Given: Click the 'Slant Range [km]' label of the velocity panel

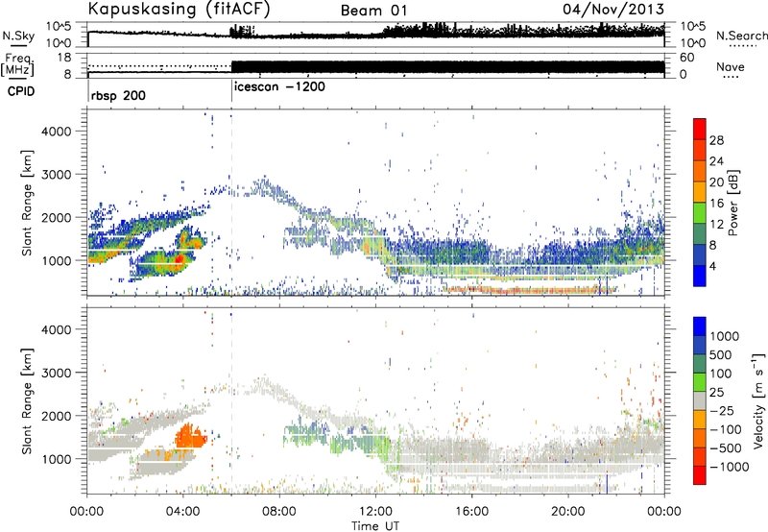Looking at the screenshot, I should [x=27, y=400].
